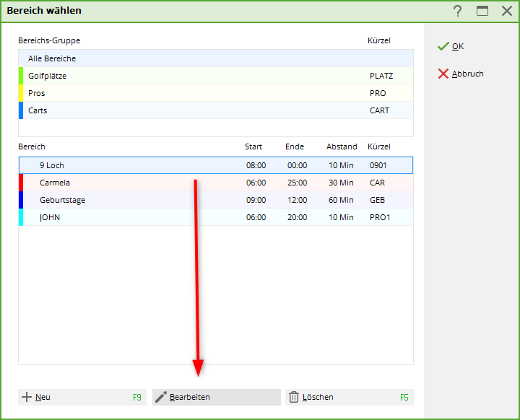Click the plus icon for Neu
520x420 pixels.
[x=27, y=397]
